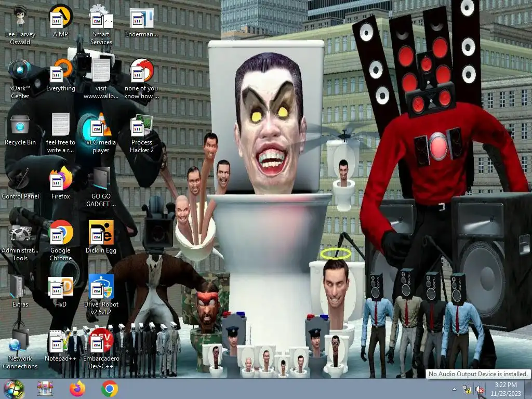Select the 'feel free to write a r...' file

click(60, 134)
